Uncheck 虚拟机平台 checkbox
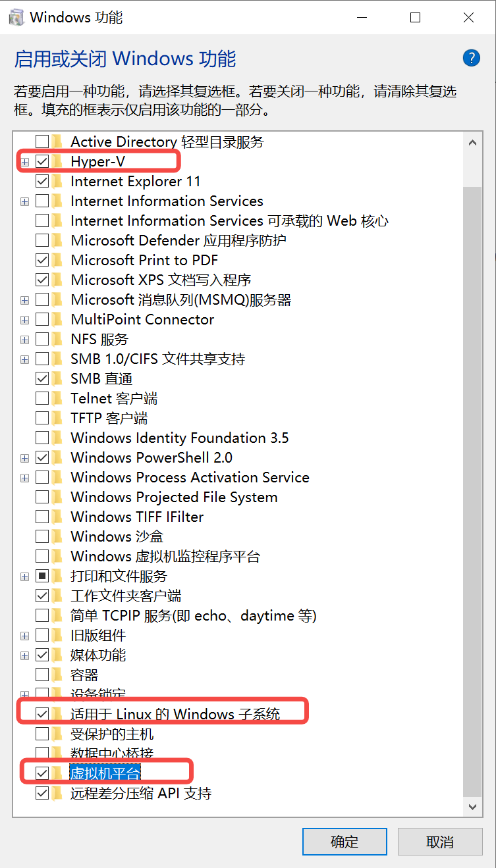The height and width of the screenshot is (868, 496). [42, 773]
